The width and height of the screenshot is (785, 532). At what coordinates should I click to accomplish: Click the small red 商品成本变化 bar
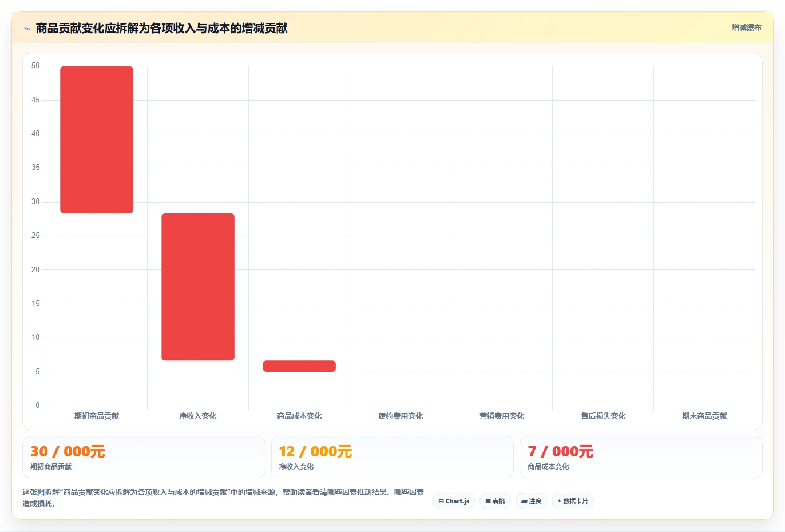[x=299, y=366]
